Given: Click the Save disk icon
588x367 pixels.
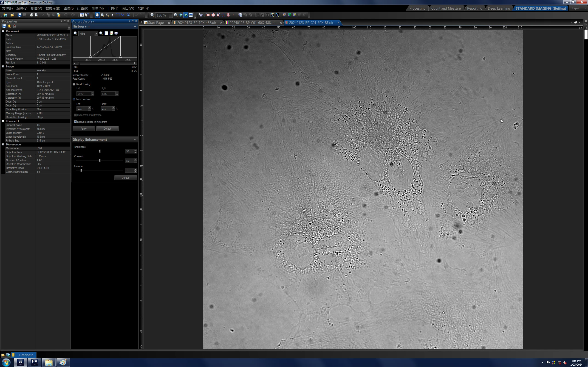Looking at the screenshot, I should coord(20,15).
